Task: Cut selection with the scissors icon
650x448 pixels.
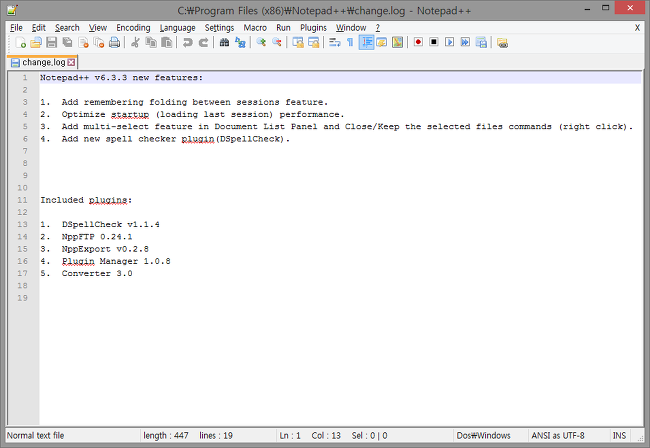Action: point(135,43)
